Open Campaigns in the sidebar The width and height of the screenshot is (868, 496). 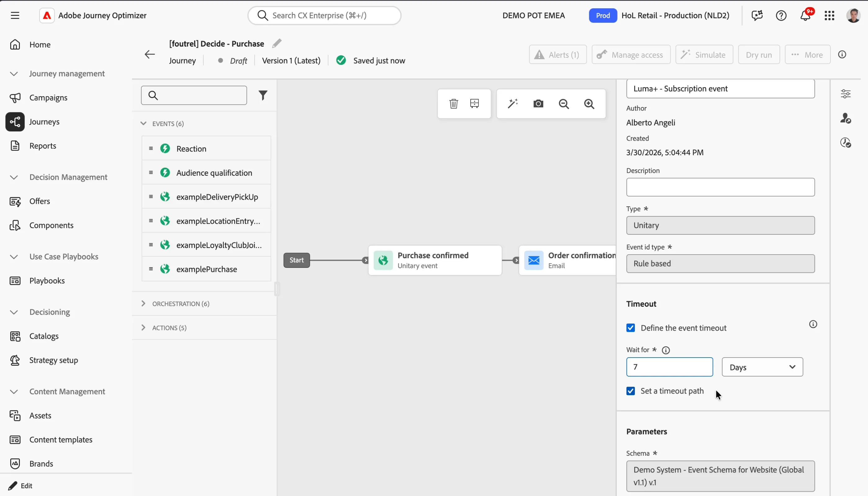point(48,98)
